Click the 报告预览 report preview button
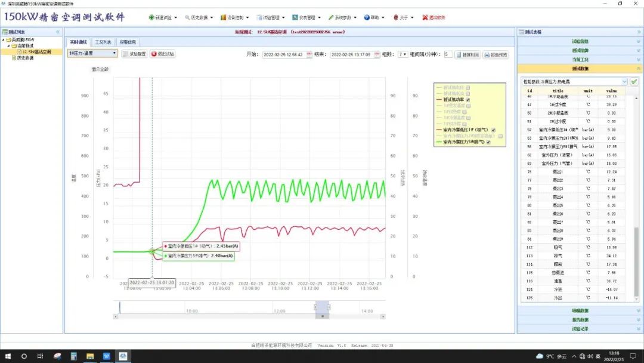 (x=496, y=55)
